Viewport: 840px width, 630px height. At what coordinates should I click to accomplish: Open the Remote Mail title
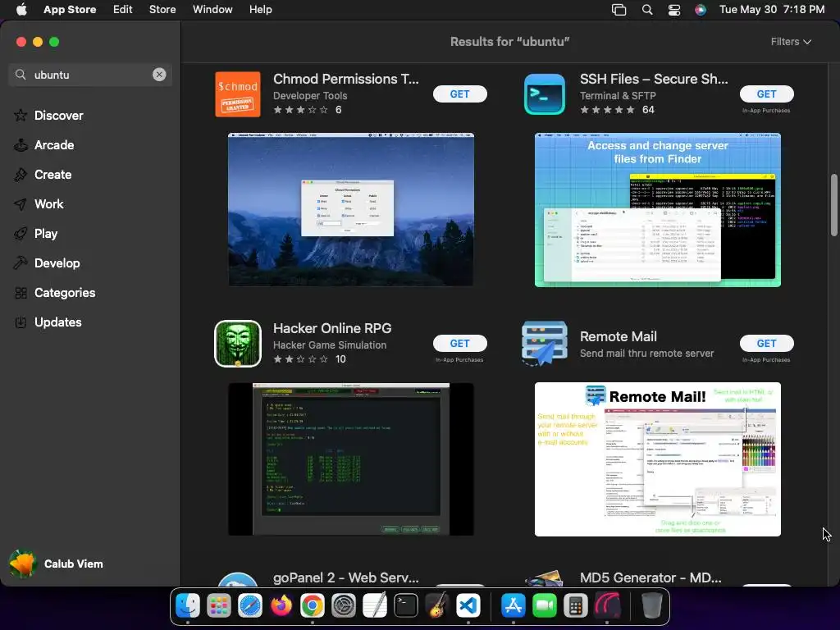pos(619,336)
